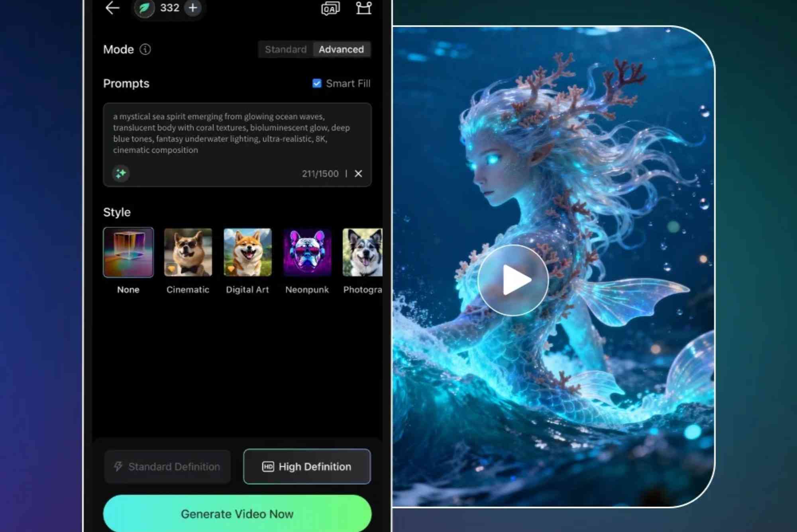The width and height of the screenshot is (797, 532).
Task: Click the AI sparkle prompt enhancer icon
Action: point(121,173)
